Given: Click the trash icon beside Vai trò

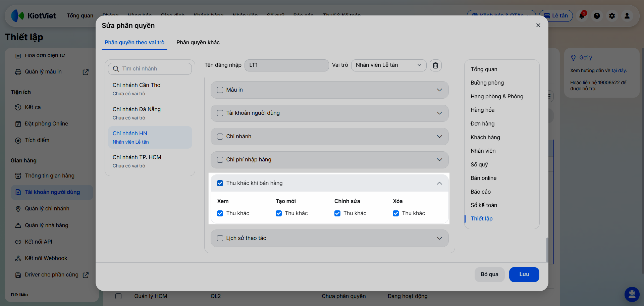Looking at the screenshot, I should (435, 65).
